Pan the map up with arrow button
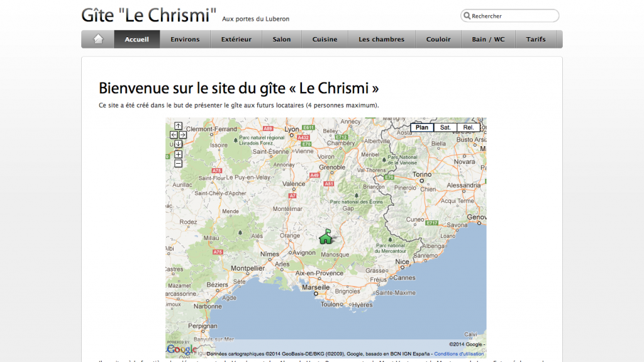The image size is (644, 362). tap(178, 126)
